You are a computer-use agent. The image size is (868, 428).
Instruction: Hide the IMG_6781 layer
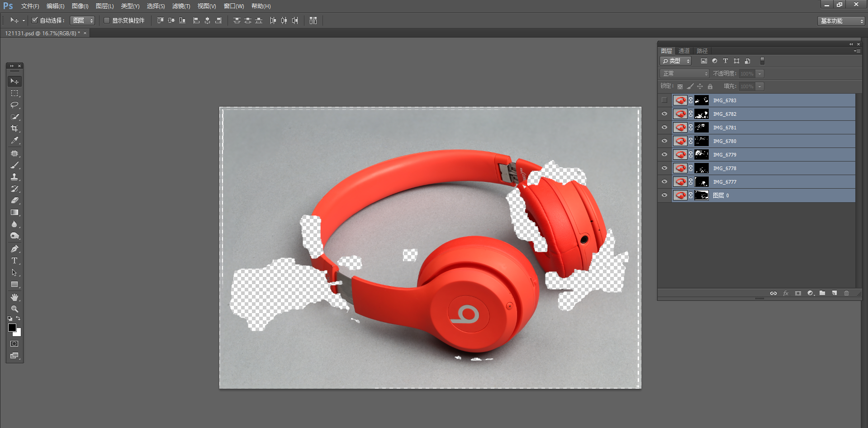point(664,128)
